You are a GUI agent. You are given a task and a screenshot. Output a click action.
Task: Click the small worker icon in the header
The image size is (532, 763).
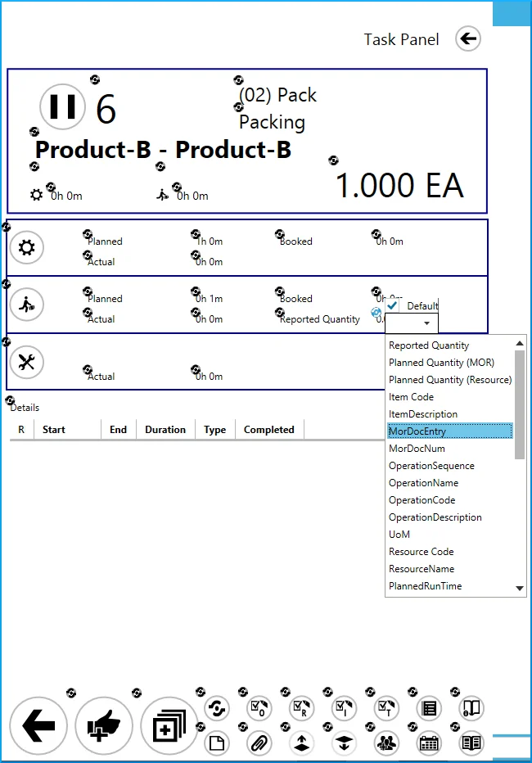162,195
